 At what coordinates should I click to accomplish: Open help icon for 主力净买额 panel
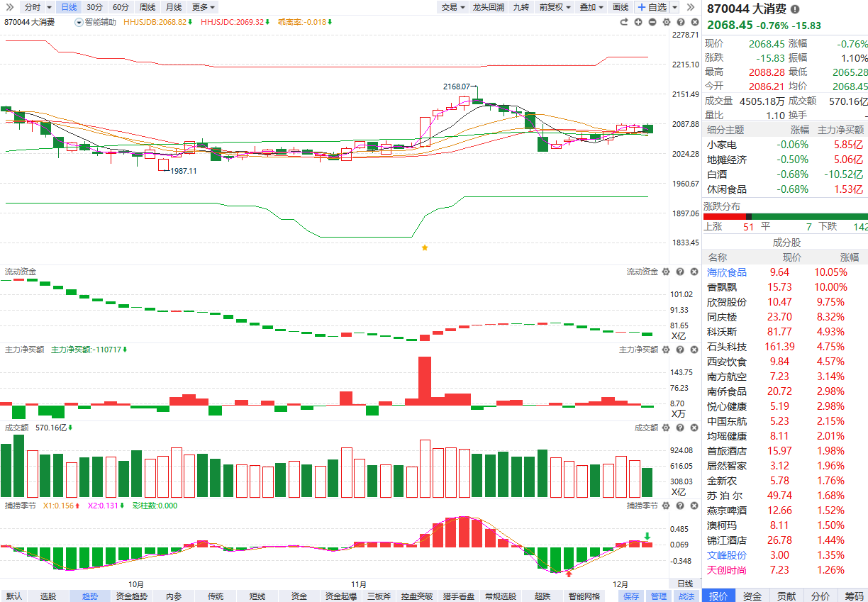pyautogui.click(x=679, y=350)
